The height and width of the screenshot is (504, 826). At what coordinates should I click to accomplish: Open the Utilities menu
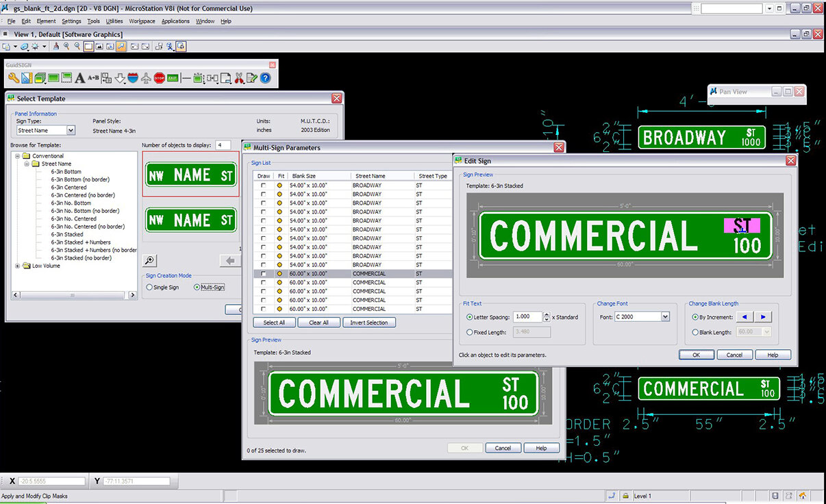point(114,21)
